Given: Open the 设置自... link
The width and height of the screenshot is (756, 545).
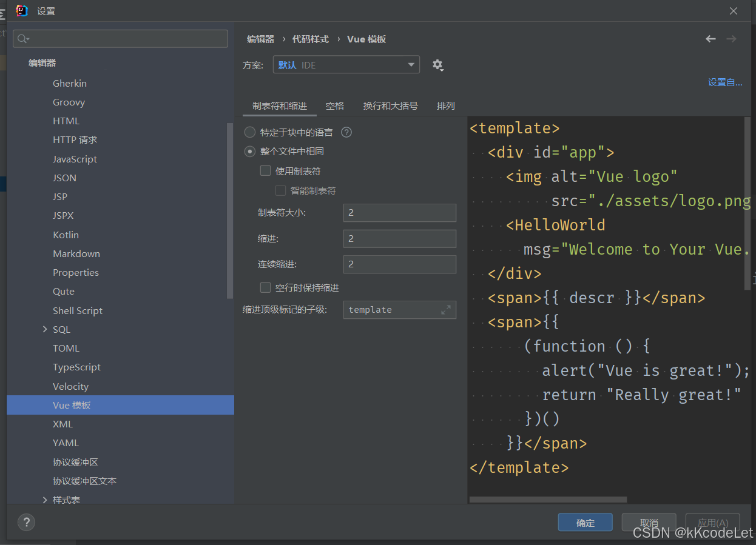Looking at the screenshot, I should (x=725, y=82).
